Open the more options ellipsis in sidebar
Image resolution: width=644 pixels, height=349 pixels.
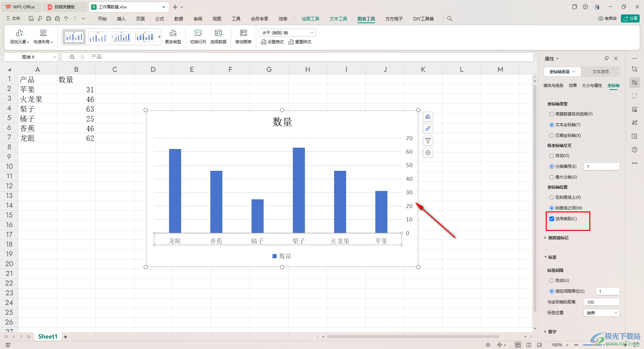[x=635, y=163]
